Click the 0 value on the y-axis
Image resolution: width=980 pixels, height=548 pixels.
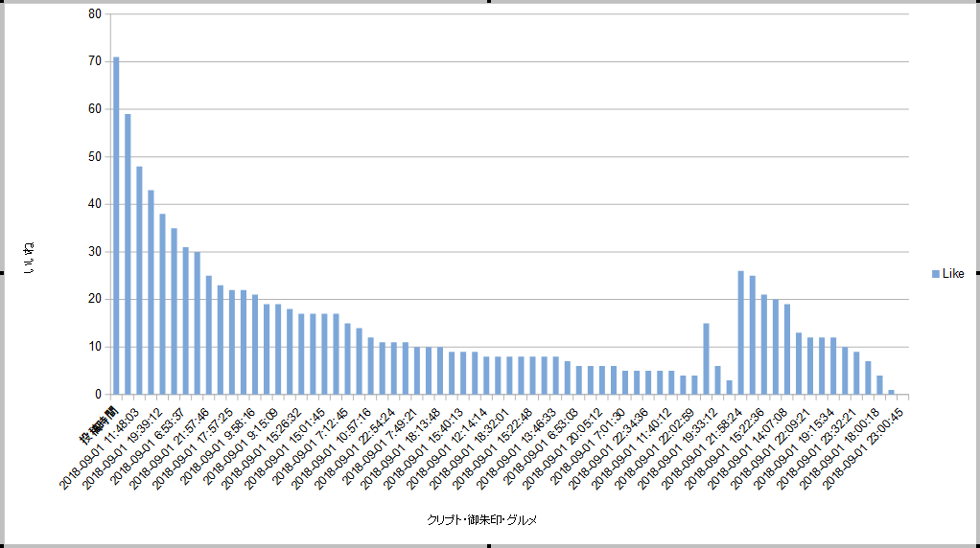[97, 394]
